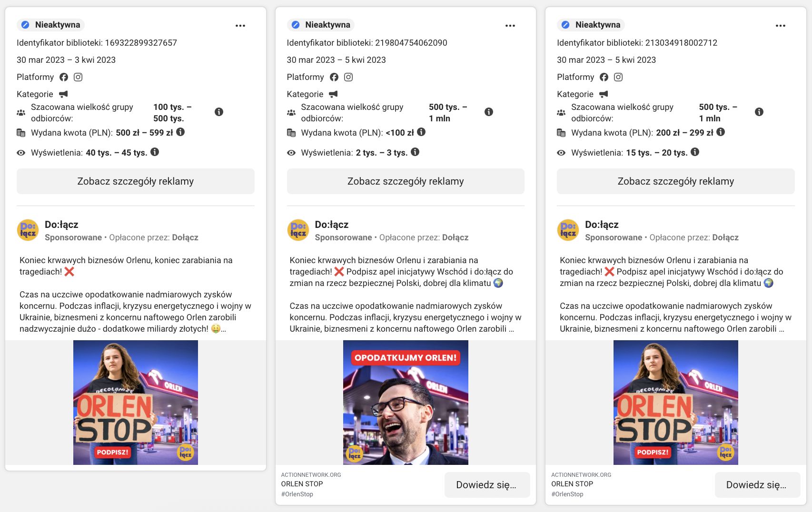Open three-dot menu on ad 169322899327657
The height and width of the screenshot is (512, 812).
(x=240, y=26)
